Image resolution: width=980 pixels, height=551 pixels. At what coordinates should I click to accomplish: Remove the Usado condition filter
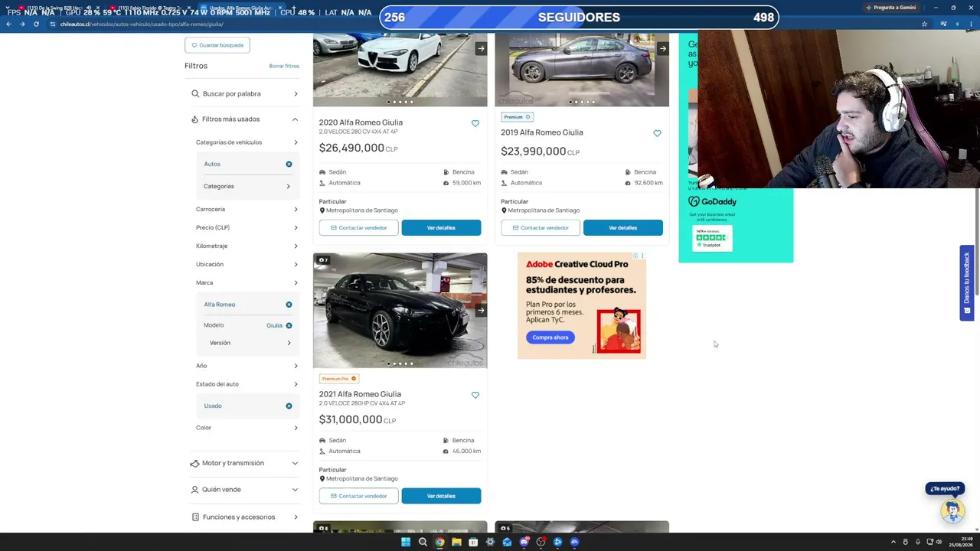(x=289, y=406)
